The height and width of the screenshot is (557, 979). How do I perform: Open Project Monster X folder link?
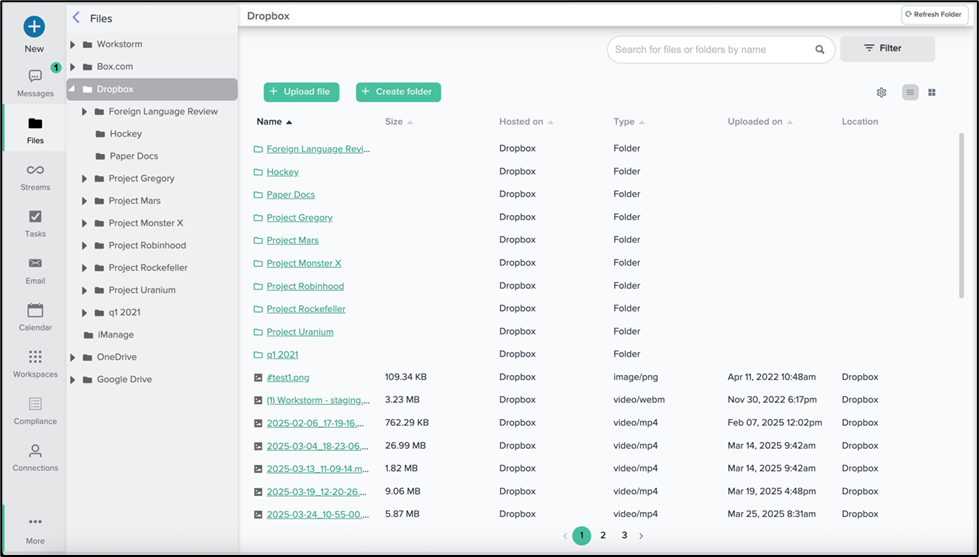(304, 263)
